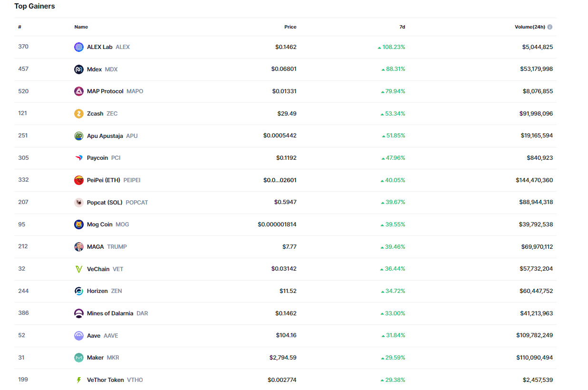Click rank number 370
The width and height of the screenshot is (588, 390).
click(x=23, y=47)
